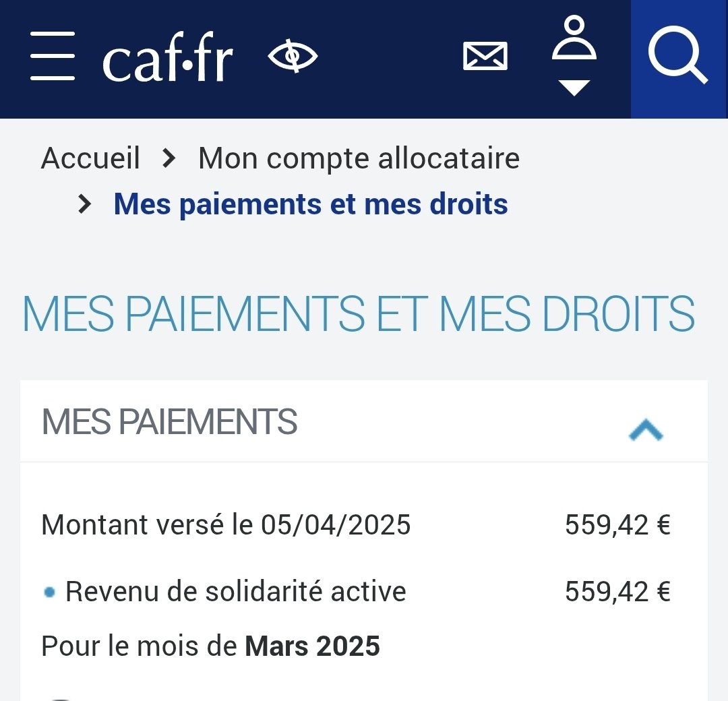This screenshot has width=728, height=701.
Task: Click the blue bullet beside Revenu de solidarité
Action: pyautogui.click(x=49, y=593)
